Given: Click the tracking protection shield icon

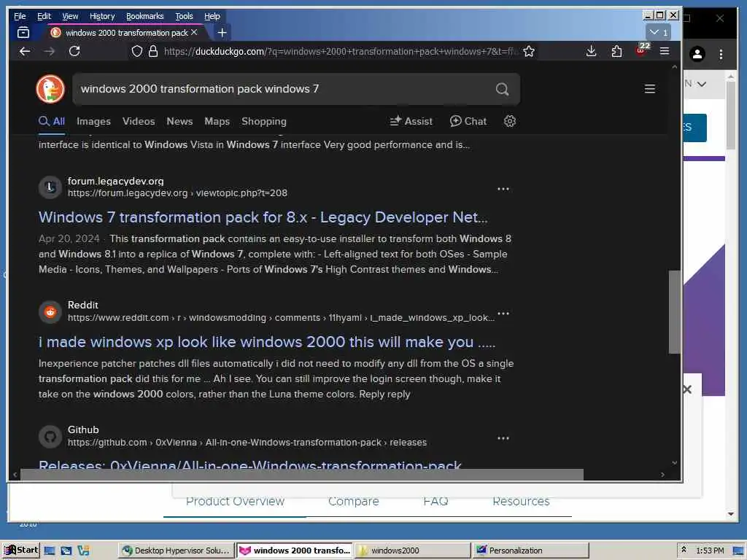Looking at the screenshot, I should pos(136,51).
